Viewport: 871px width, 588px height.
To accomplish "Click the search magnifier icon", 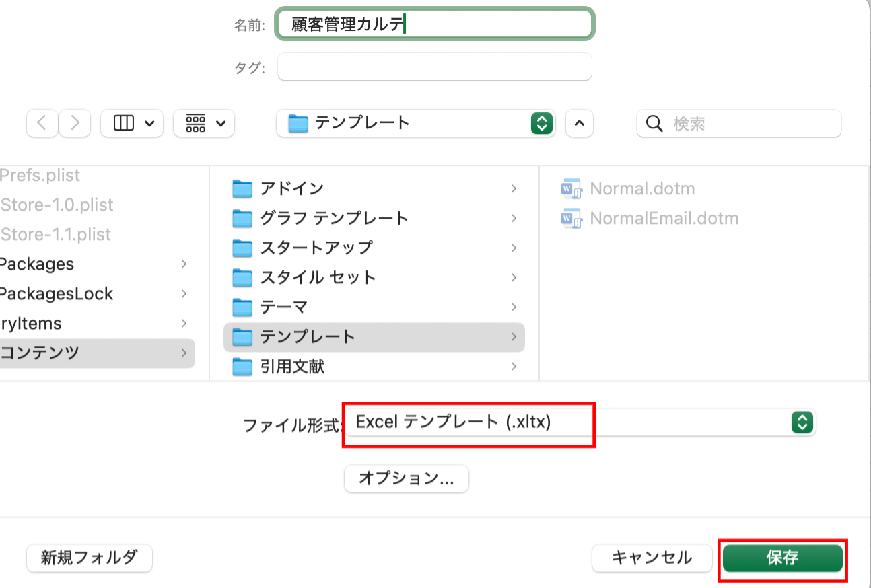I will 654,123.
